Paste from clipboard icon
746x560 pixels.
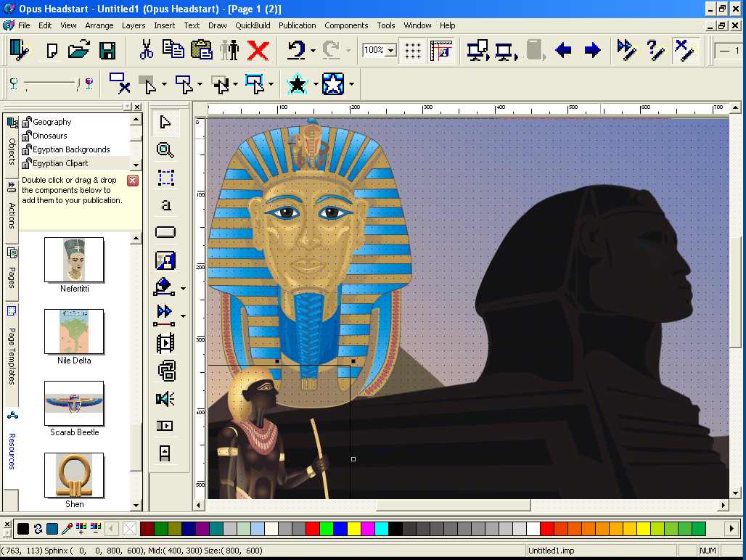(201, 50)
